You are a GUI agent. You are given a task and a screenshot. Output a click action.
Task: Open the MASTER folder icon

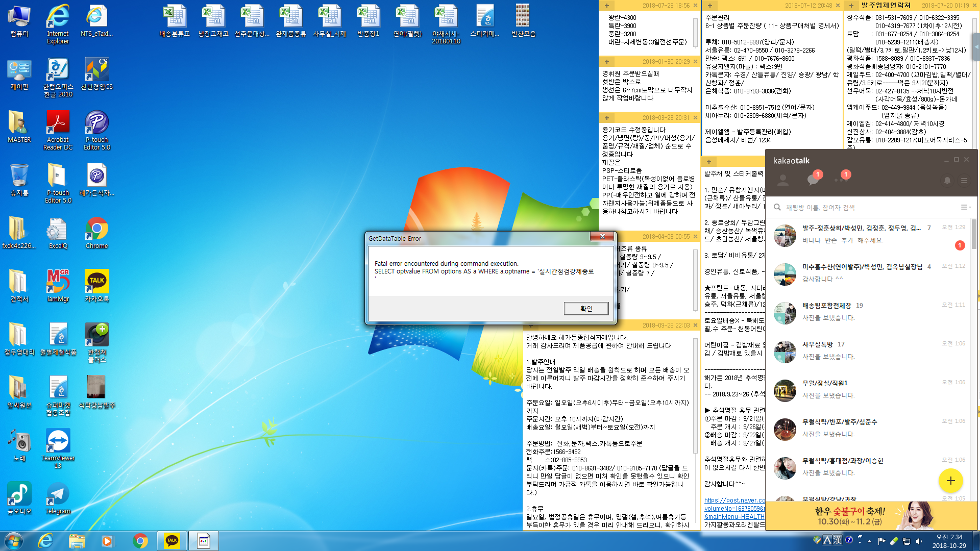(x=19, y=127)
